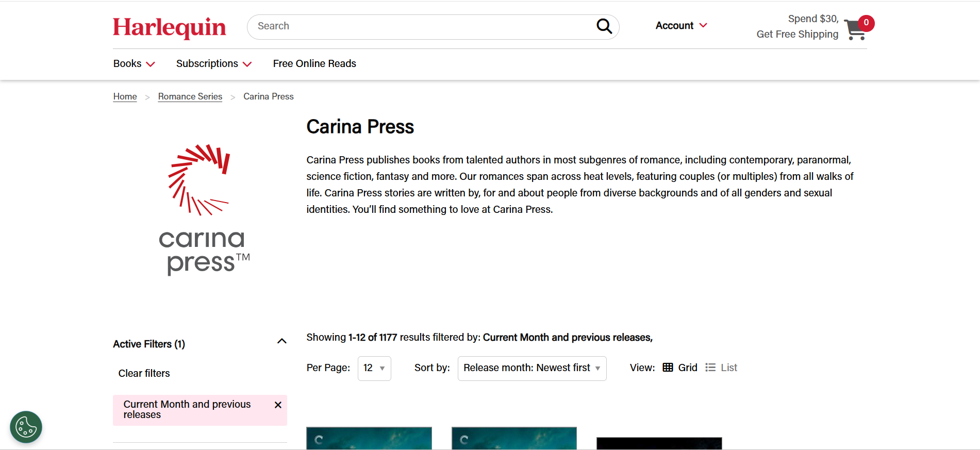
Task: Click the Carina Press page heading
Action: click(x=360, y=127)
